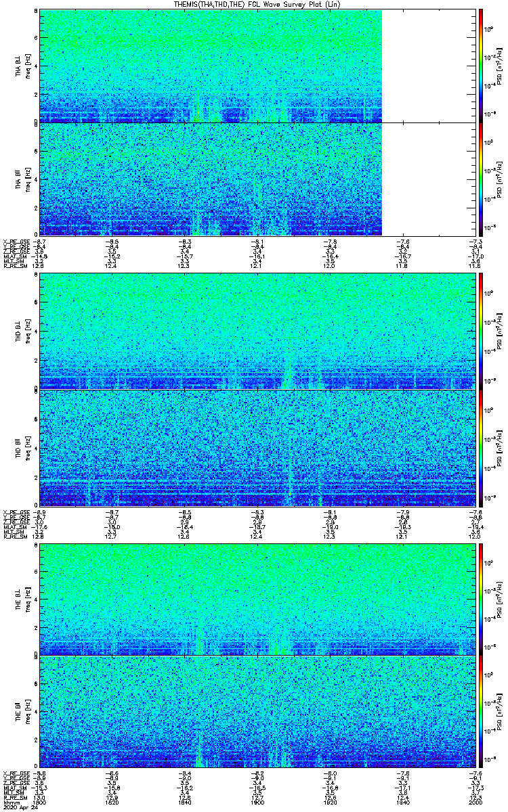508x812 pixels.
Task: Click the MLAT_SM row label under THE panels
Action: pyautogui.click(x=14, y=788)
